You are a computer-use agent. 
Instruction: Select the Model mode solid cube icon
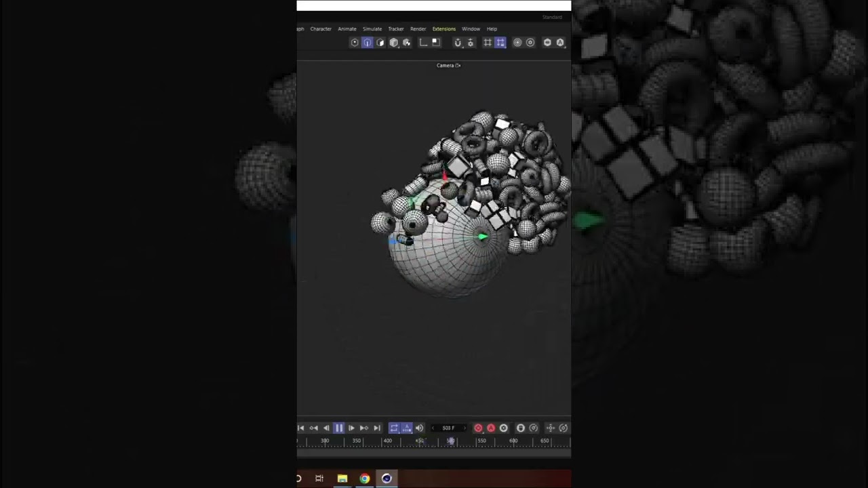[393, 43]
